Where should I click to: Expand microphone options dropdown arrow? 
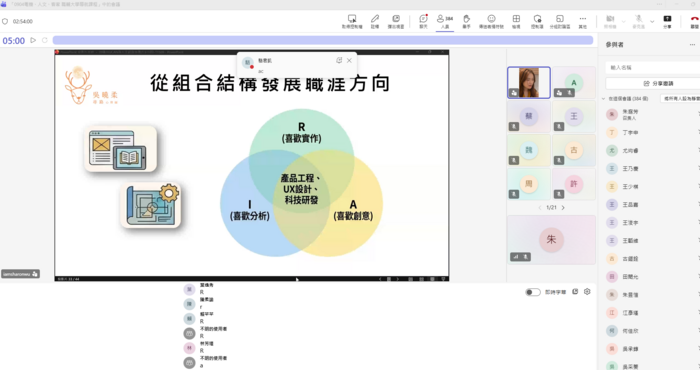tap(652, 21)
